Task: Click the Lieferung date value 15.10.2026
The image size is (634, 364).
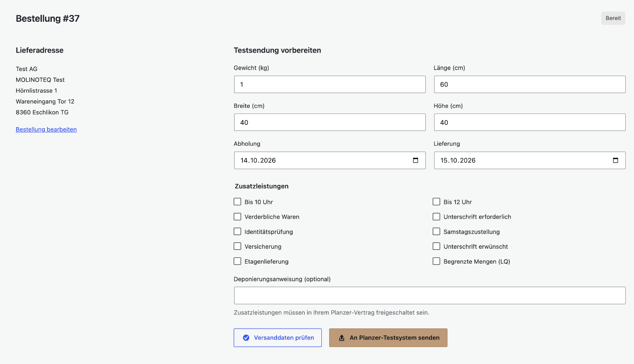Action: [458, 160]
